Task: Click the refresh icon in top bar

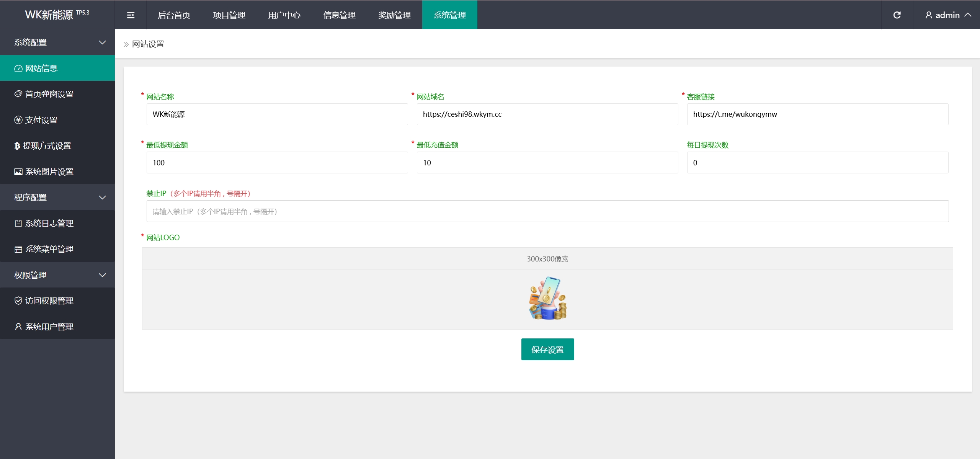Action: point(897,15)
